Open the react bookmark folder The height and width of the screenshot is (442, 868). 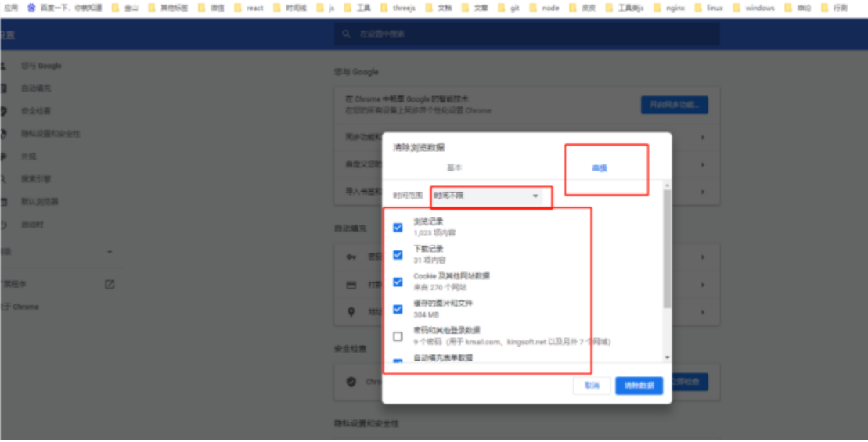point(249,8)
